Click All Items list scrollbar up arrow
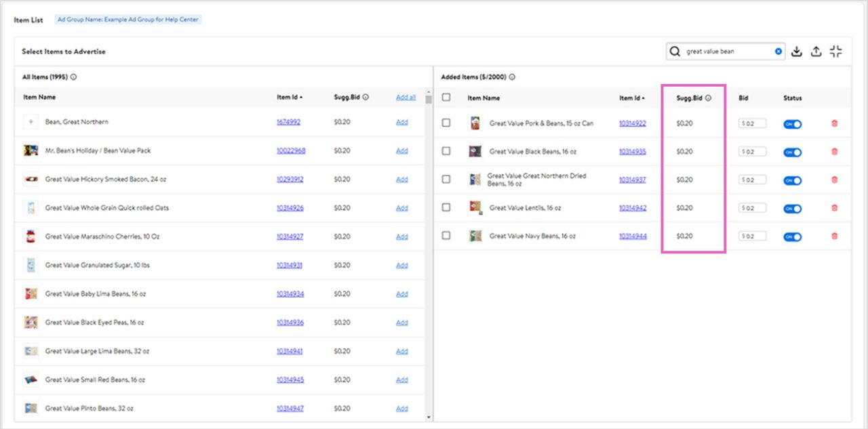 tap(429, 92)
